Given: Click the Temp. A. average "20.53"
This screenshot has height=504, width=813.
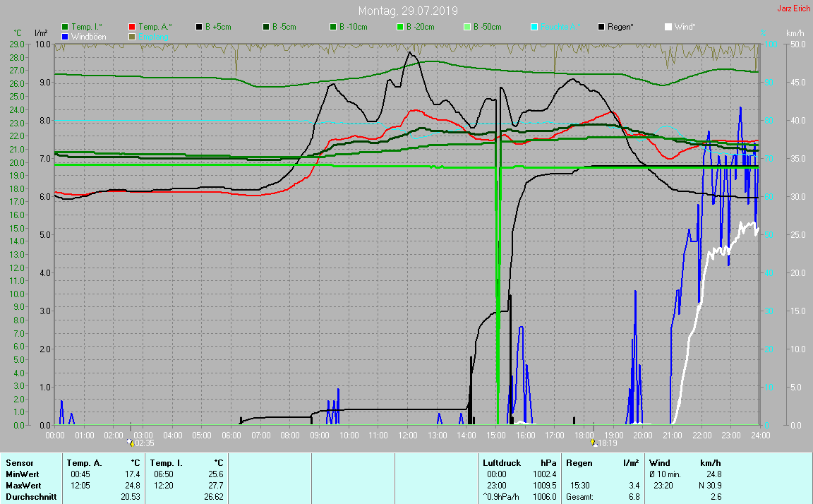Looking at the screenshot, I should coord(130,497).
